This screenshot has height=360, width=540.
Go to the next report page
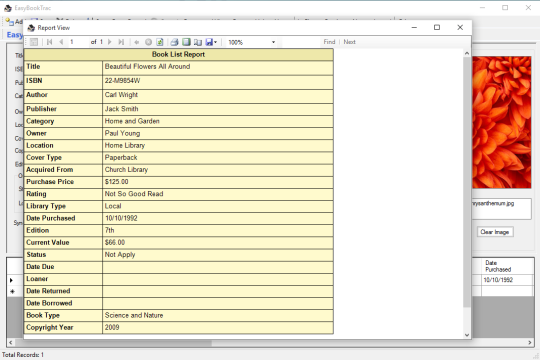110,42
